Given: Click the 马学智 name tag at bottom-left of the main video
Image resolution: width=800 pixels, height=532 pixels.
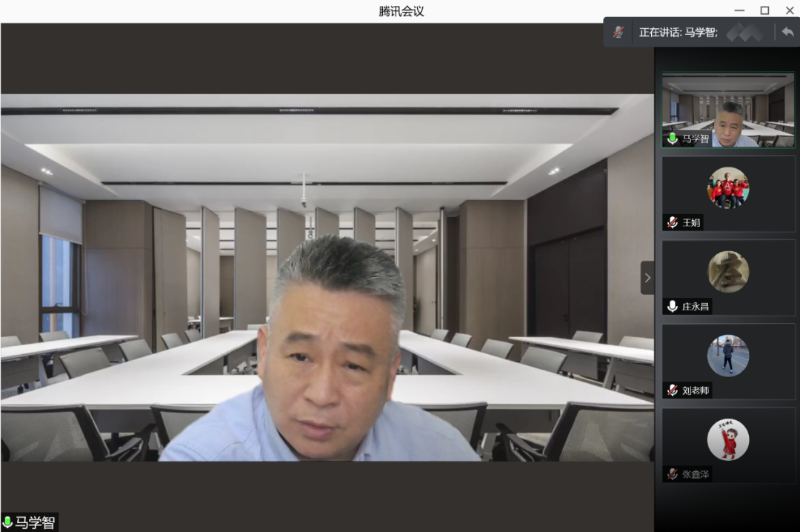Looking at the screenshot, I should click(35, 522).
